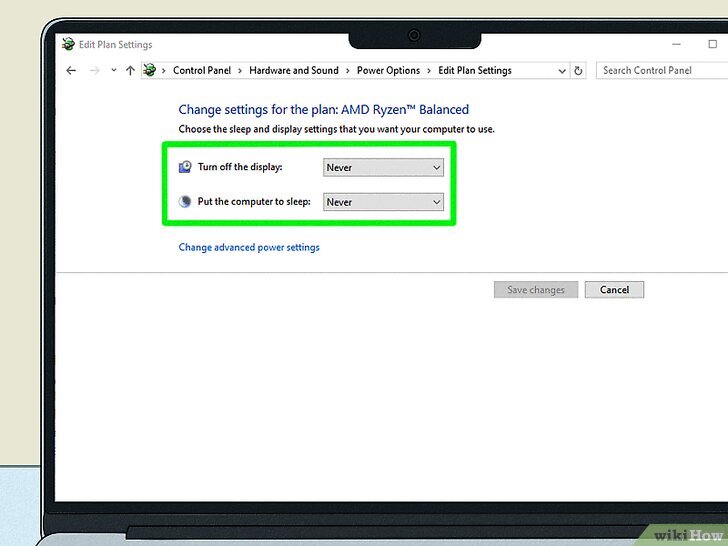Viewport: 728px width, 546px height.
Task: Click the forward navigation arrow
Action: tap(94, 71)
